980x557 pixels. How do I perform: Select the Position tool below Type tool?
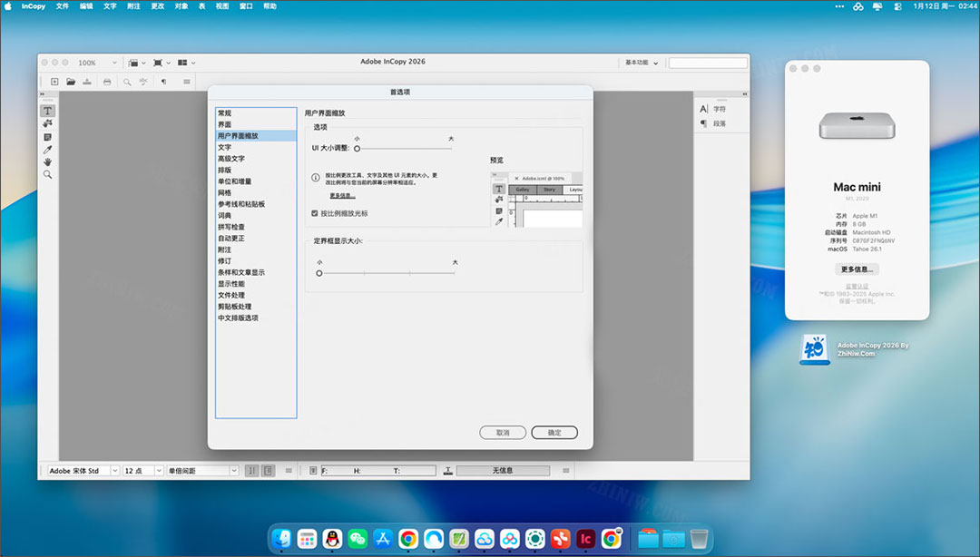coord(47,123)
